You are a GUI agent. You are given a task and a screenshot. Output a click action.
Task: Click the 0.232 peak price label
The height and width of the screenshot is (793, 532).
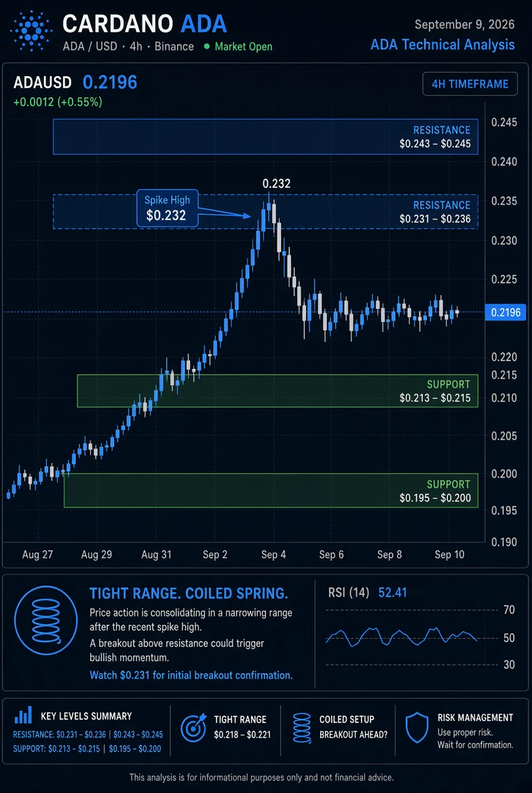point(277,184)
